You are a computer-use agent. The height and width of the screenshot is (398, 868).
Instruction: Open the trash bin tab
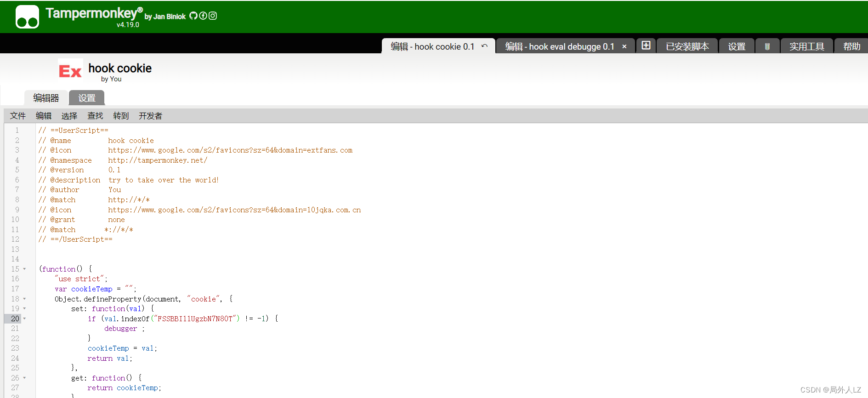(767, 46)
